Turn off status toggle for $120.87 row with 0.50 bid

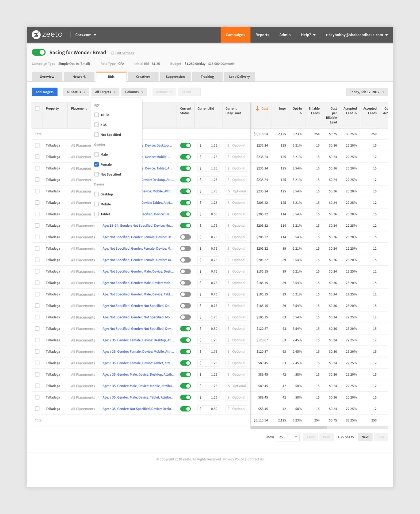pos(185,329)
